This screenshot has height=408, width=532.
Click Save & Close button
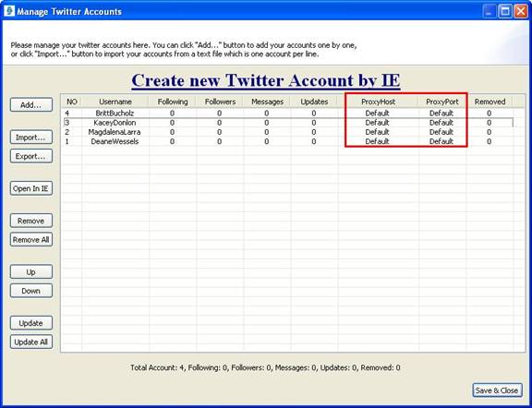click(x=497, y=390)
